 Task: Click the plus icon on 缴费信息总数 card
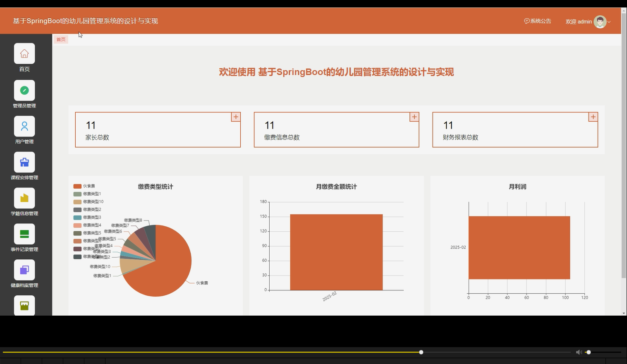[414, 117]
